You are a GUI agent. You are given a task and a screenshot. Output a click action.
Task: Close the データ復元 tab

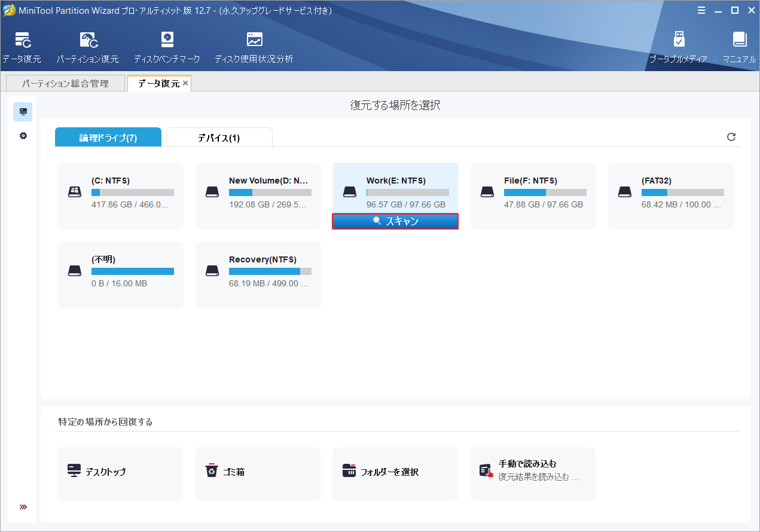point(185,83)
